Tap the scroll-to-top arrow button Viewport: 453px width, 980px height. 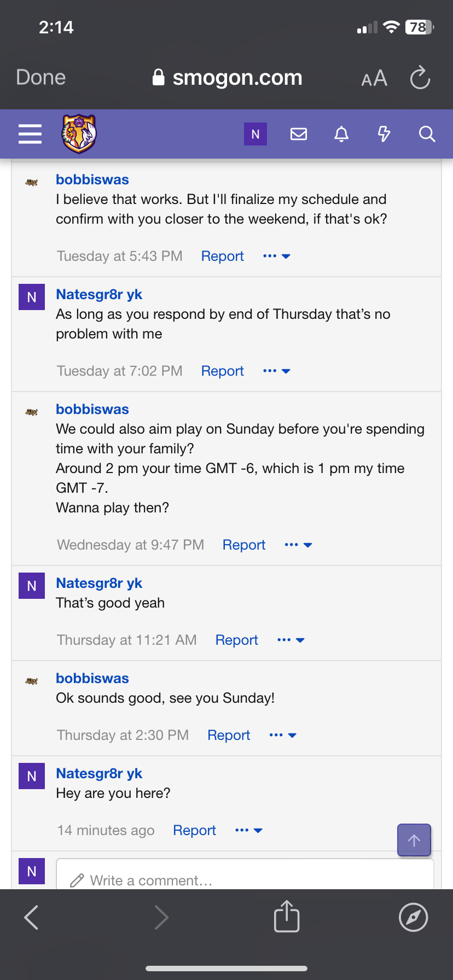click(414, 840)
